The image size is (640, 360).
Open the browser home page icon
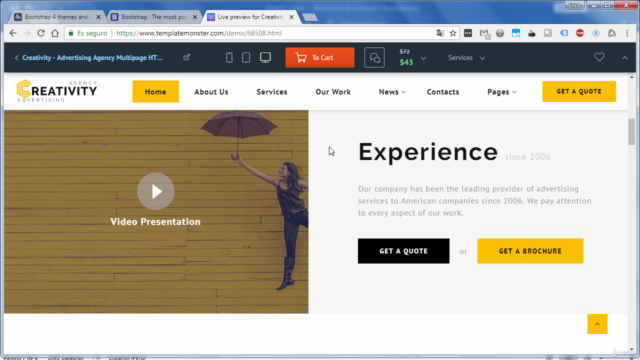coord(55,33)
